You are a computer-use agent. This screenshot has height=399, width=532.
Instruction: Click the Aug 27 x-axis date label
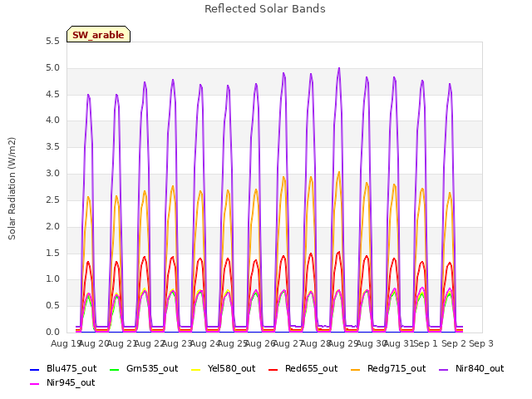point(288,343)
